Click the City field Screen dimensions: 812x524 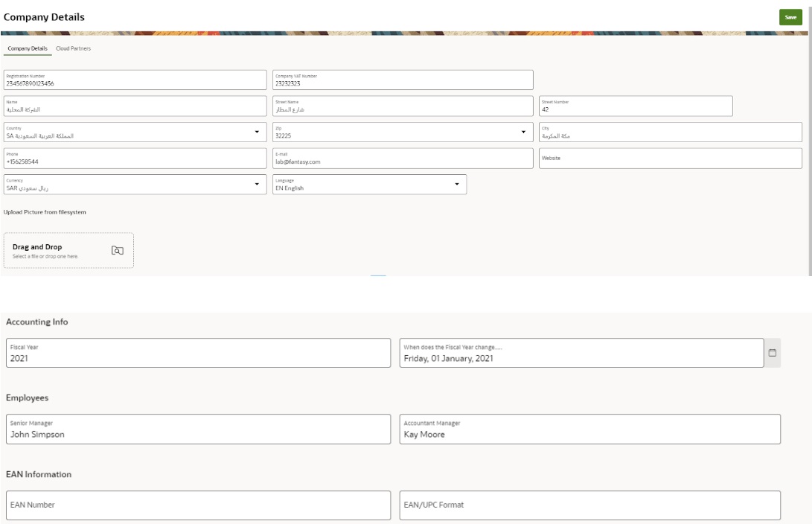pyautogui.click(x=671, y=132)
